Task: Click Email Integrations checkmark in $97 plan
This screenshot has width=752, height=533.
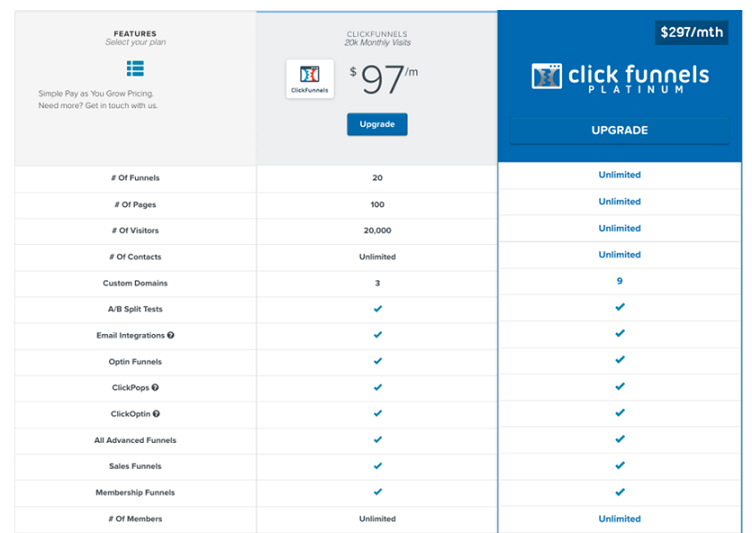Action: point(378,335)
